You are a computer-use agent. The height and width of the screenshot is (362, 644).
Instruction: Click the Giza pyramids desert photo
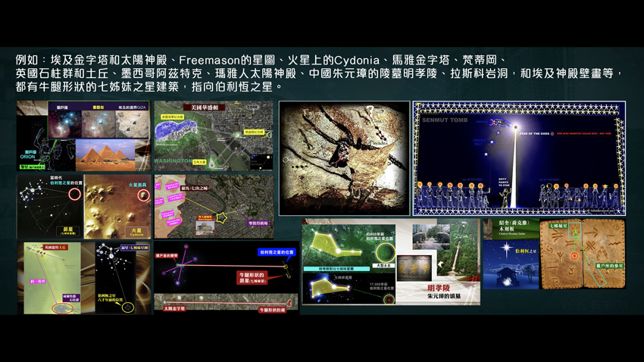[x=105, y=154]
